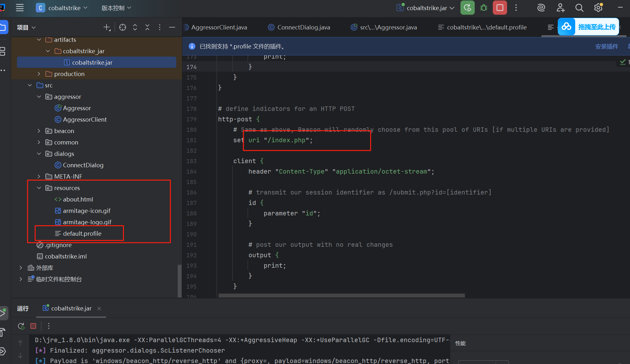Stop the running process with red button

(x=500, y=8)
